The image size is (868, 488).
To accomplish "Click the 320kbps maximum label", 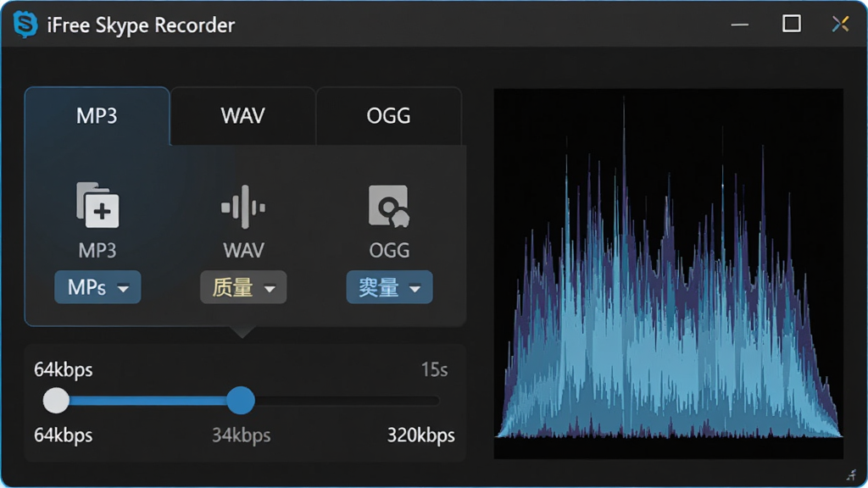I will [x=420, y=435].
